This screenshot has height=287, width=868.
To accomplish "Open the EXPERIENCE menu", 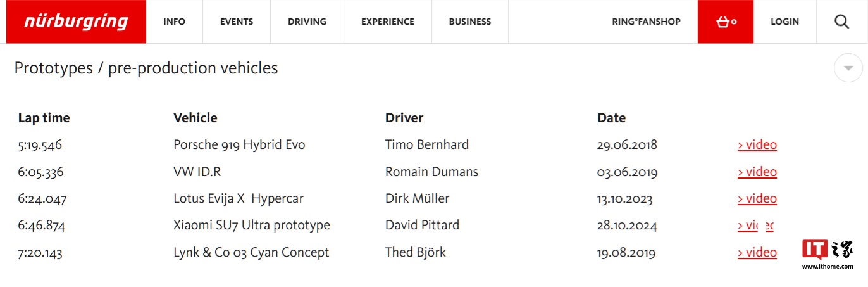I will coord(387,22).
